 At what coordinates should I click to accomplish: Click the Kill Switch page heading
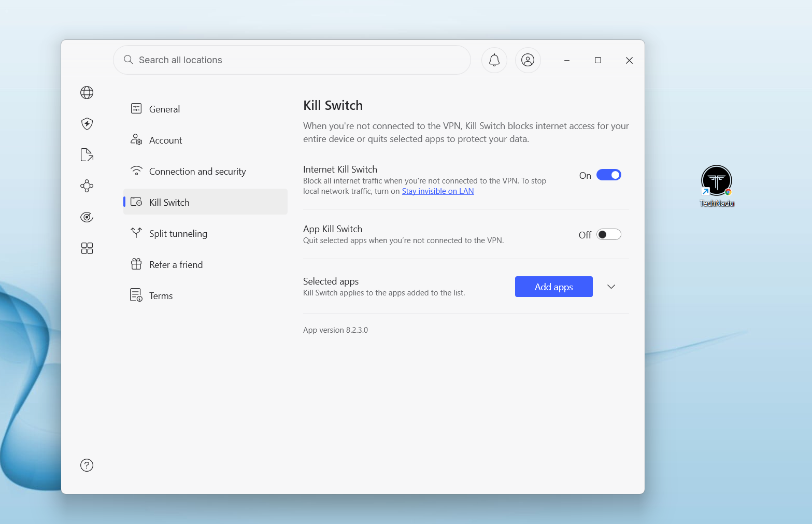pos(333,105)
